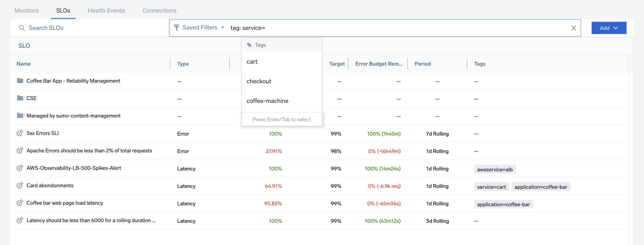The height and width of the screenshot is (245, 644).
Task: Click the service=cart tag chip
Action: [491, 187]
